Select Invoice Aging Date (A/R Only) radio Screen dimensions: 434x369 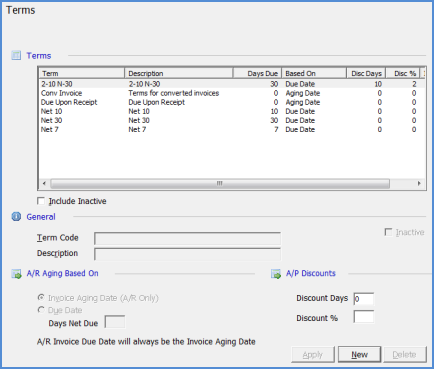[41, 297]
